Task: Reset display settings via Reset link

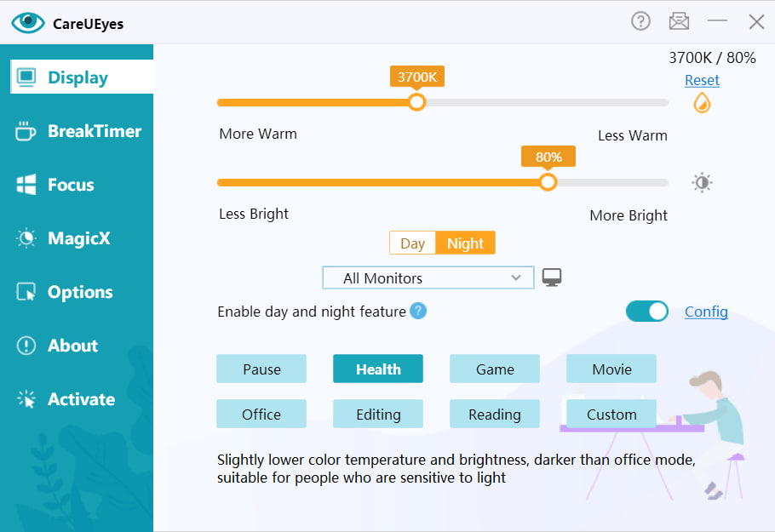Action: pyautogui.click(x=702, y=80)
